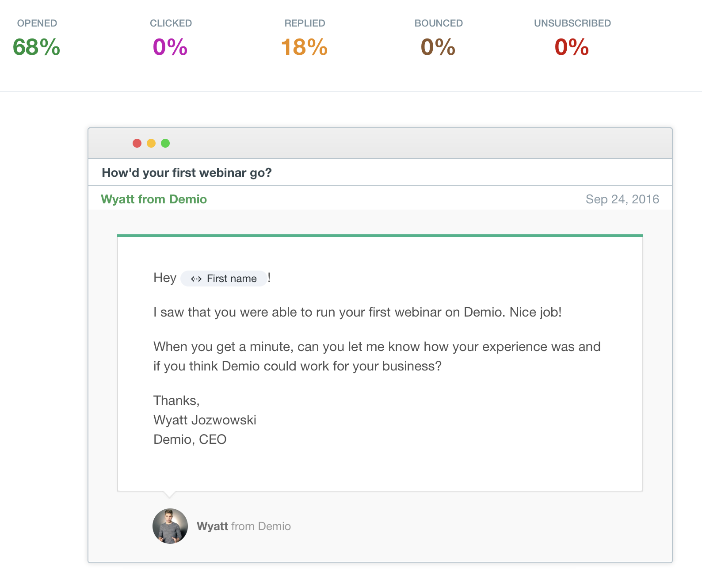Click the 'Demio, CEO' signature line
702x588 pixels.
point(190,439)
